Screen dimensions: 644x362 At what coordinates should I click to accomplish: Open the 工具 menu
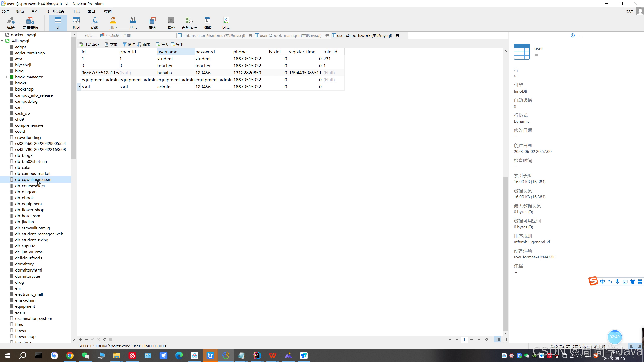coord(76,11)
